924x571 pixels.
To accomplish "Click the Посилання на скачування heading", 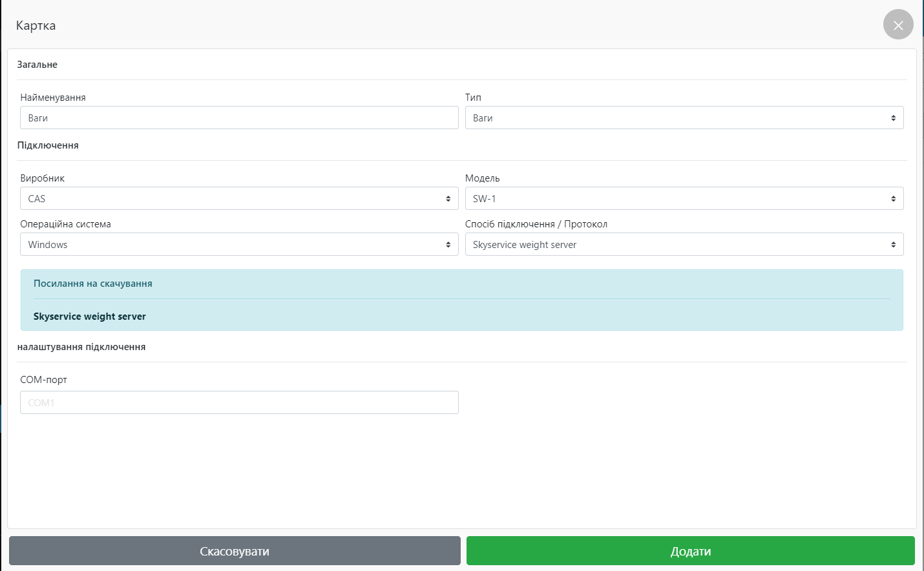I will pyautogui.click(x=93, y=284).
